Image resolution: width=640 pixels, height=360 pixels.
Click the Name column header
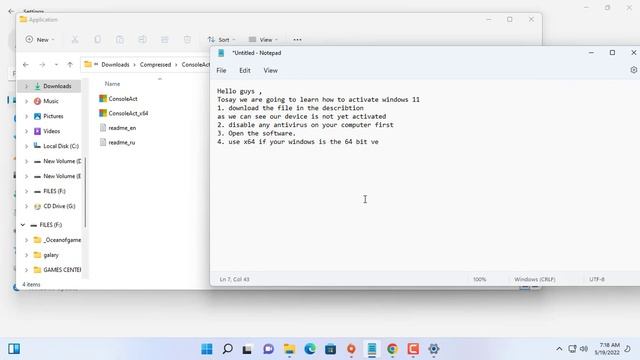pos(112,84)
